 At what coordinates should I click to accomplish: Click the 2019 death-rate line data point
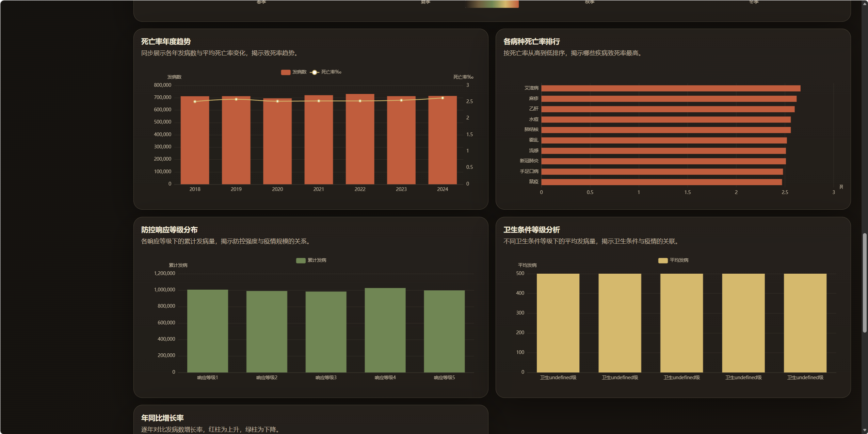[x=236, y=99]
